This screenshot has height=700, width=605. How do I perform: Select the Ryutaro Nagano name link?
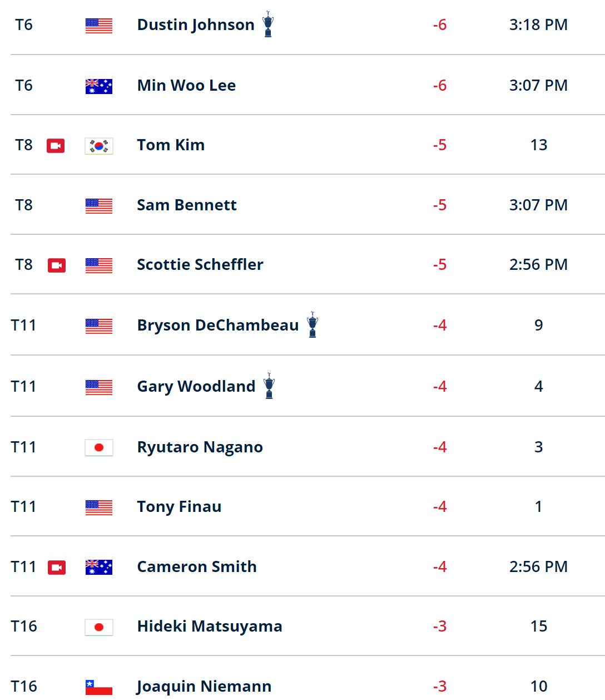coord(200,447)
